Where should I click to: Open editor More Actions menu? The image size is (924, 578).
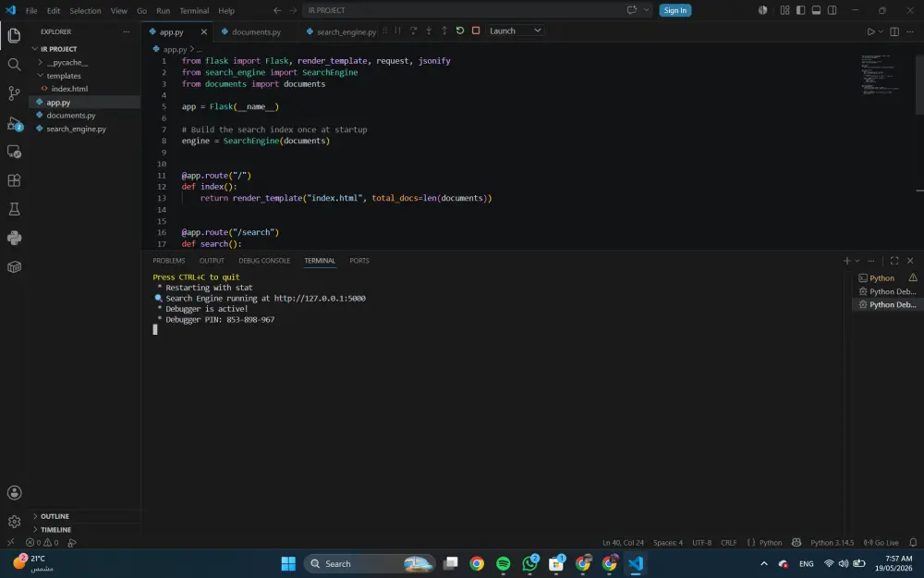910,31
